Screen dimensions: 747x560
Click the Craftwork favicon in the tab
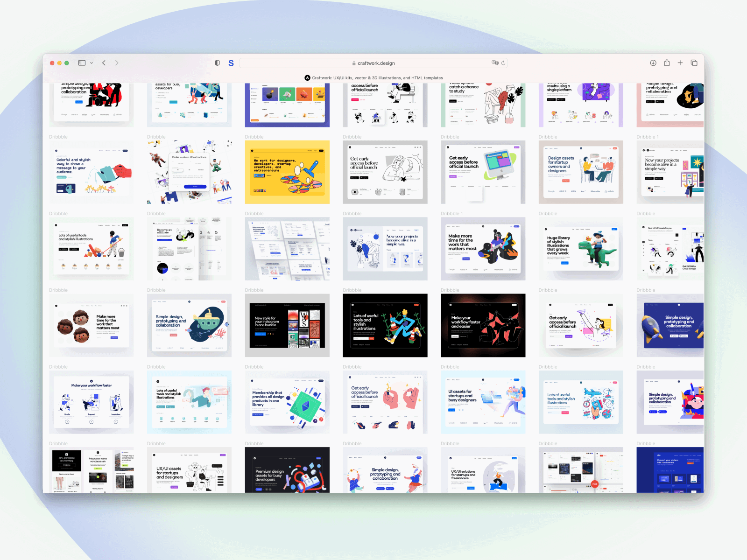click(307, 78)
